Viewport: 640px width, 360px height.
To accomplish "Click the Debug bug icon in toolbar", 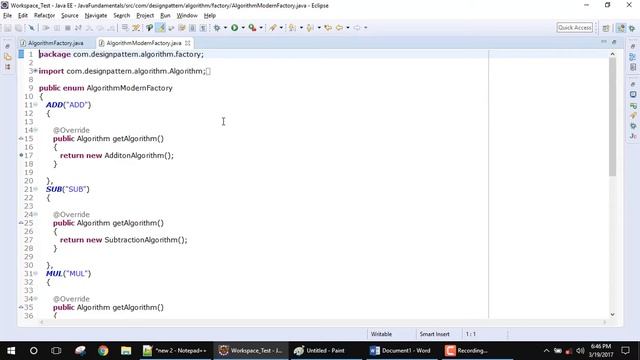I will tap(217, 28).
